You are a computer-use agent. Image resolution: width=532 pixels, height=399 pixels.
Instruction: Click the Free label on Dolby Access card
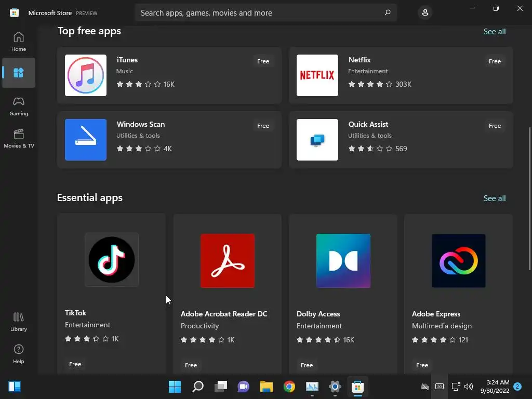(307, 365)
